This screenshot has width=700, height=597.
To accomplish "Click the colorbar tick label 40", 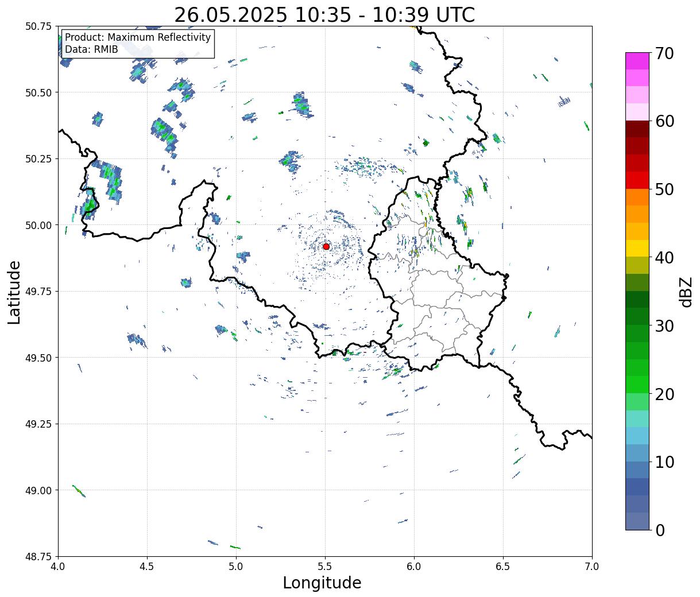I will [x=664, y=258].
